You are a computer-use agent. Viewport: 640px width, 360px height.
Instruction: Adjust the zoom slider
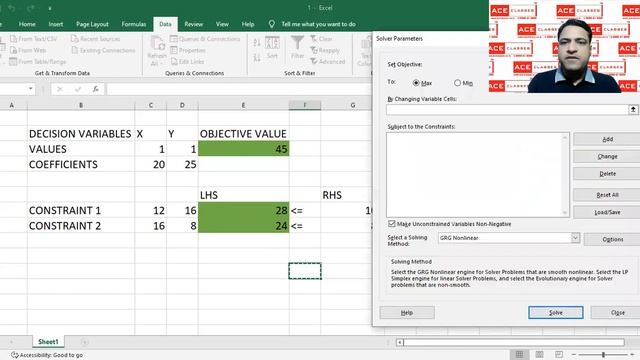pos(603,354)
